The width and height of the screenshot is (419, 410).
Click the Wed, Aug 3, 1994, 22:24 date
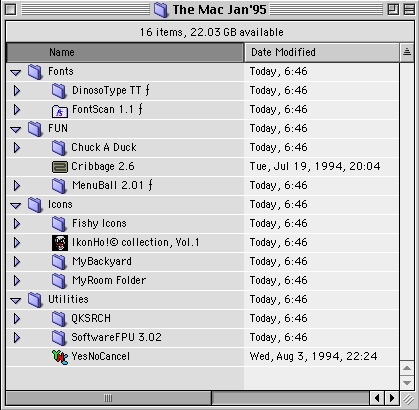coord(314,357)
